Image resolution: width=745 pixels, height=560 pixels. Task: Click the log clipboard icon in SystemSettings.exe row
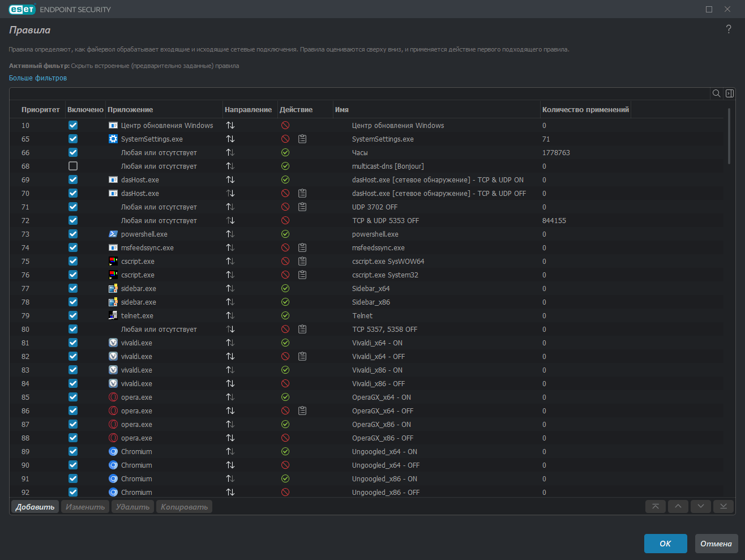[302, 139]
